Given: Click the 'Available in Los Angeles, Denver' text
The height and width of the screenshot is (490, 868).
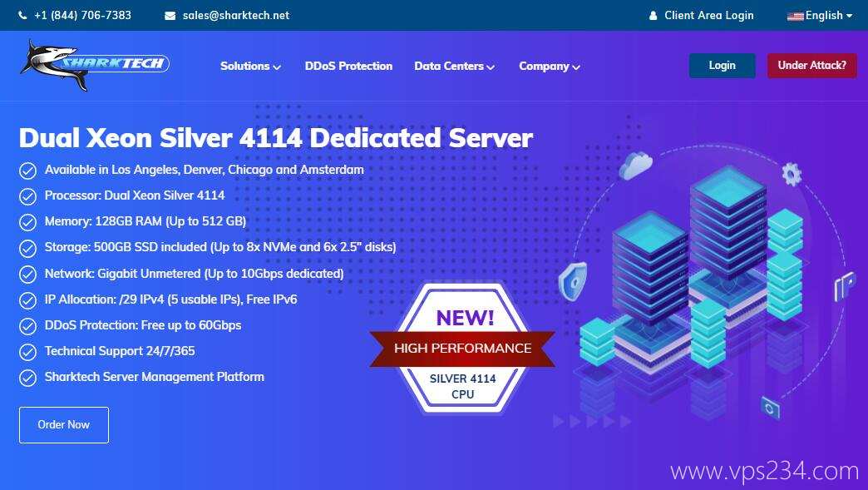Looking at the screenshot, I should pos(205,170).
